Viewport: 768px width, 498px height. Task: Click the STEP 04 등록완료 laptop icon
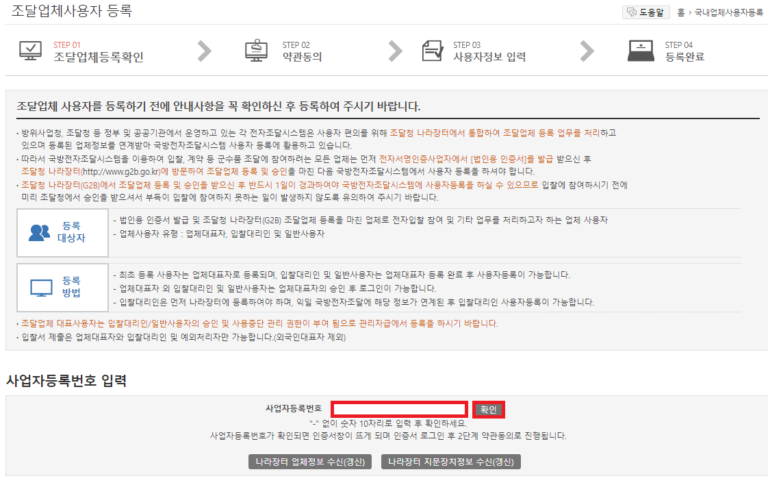click(x=640, y=51)
